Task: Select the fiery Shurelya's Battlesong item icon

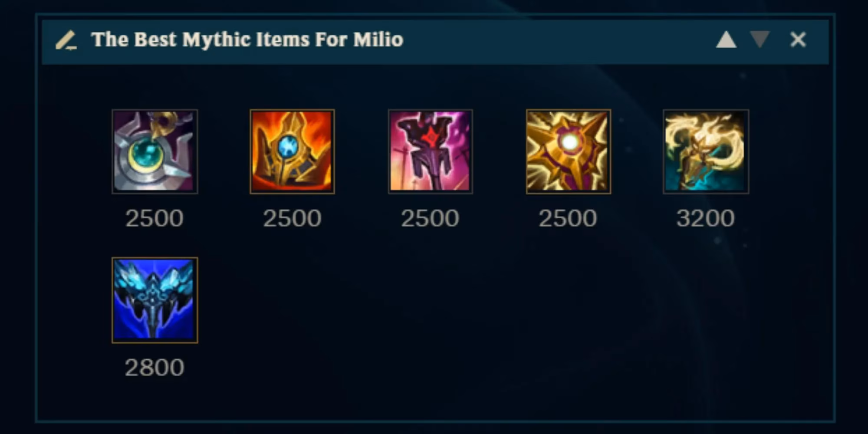Action: [292, 151]
